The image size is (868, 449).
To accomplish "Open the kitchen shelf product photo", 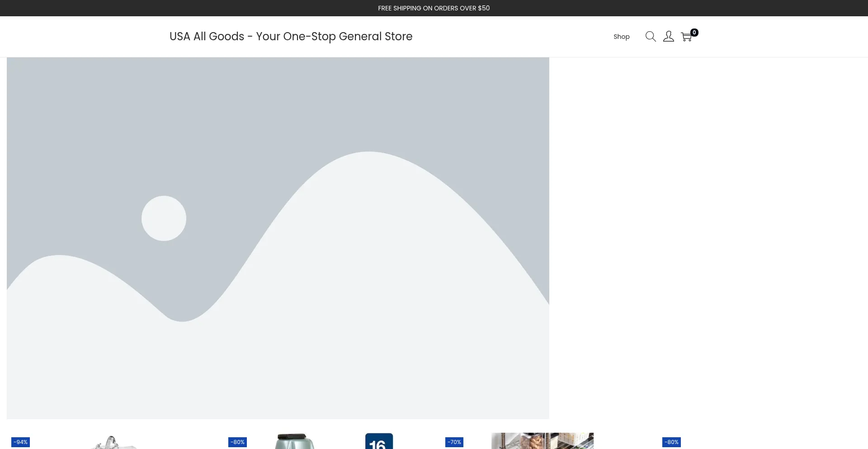I will [x=542, y=441].
